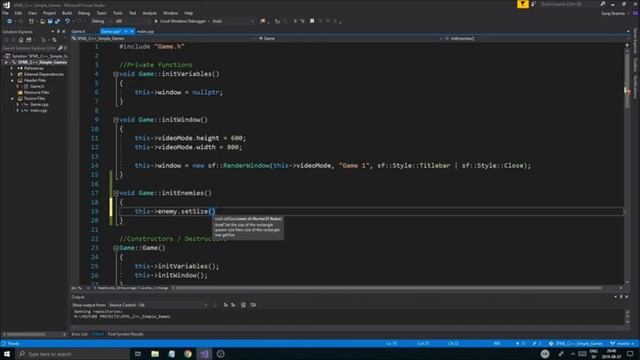Viewport: 640px width, 360px height.
Task: Click the Quick Launch search box
Action: (565, 4)
